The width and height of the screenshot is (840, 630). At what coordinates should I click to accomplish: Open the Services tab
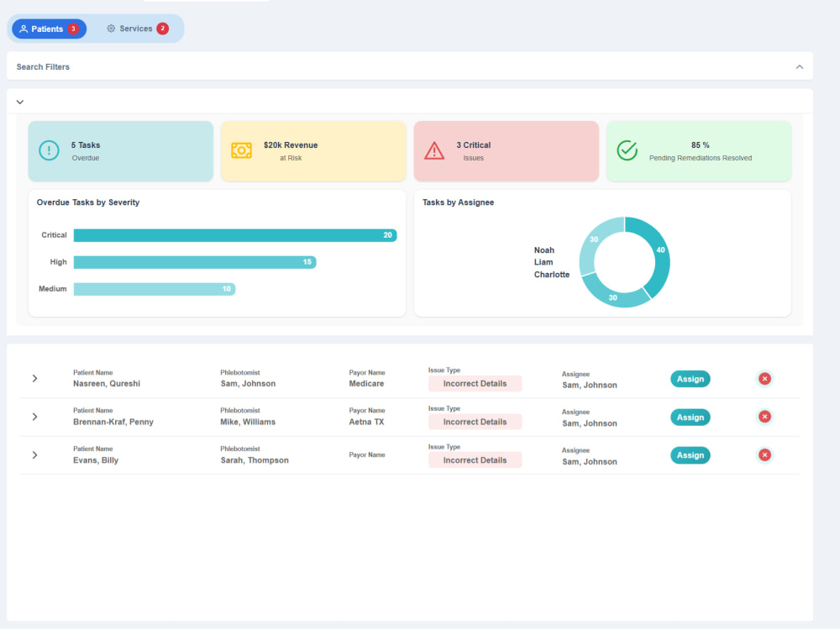click(x=138, y=29)
